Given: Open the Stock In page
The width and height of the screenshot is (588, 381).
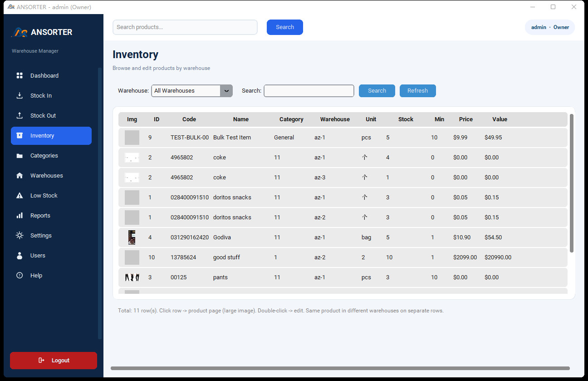Looking at the screenshot, I should [51, 95].
